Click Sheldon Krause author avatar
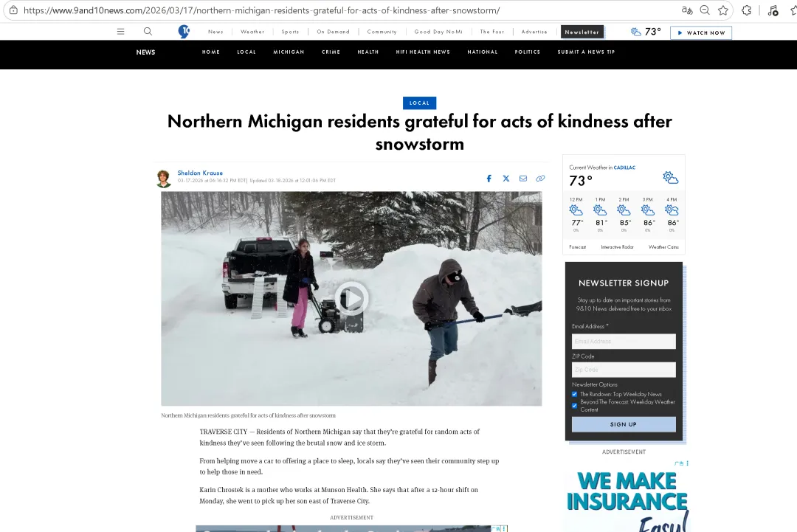This screenshot has height=532, width=797. click(164, 179)
